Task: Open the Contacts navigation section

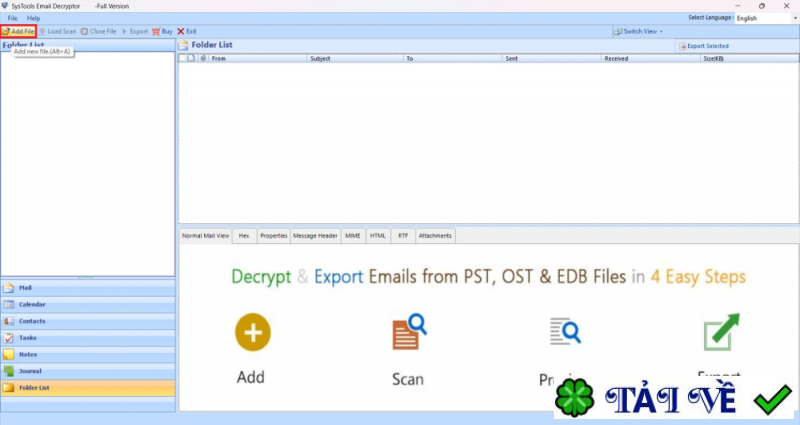Action: pos(88,321)
